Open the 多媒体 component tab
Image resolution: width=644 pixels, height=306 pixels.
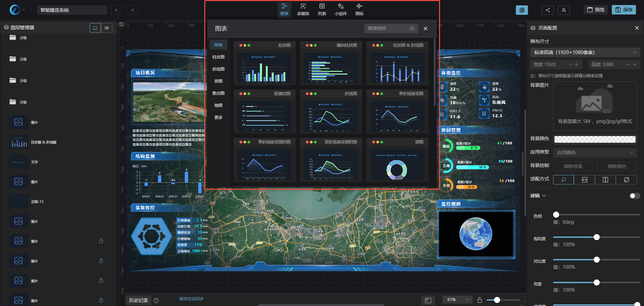[303, 9]
